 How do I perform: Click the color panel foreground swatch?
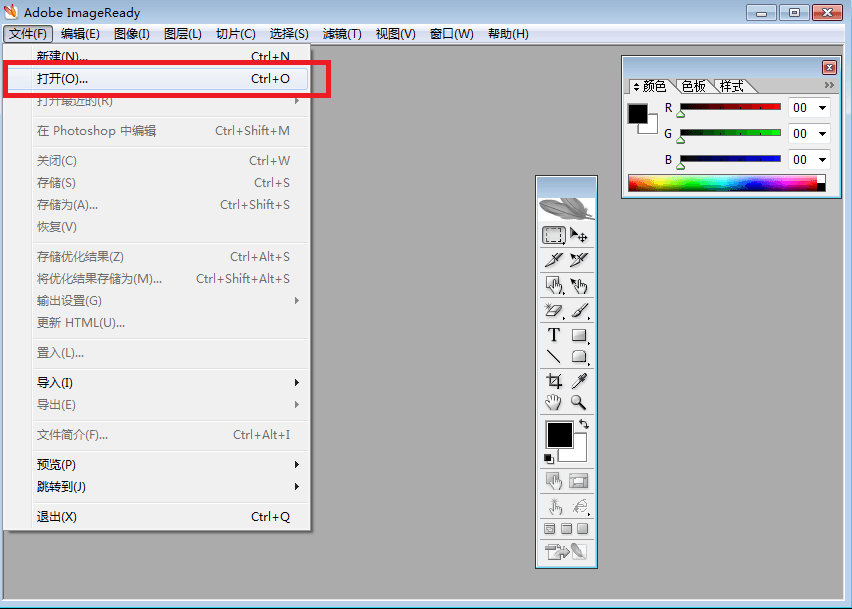(x=637, y=114)
